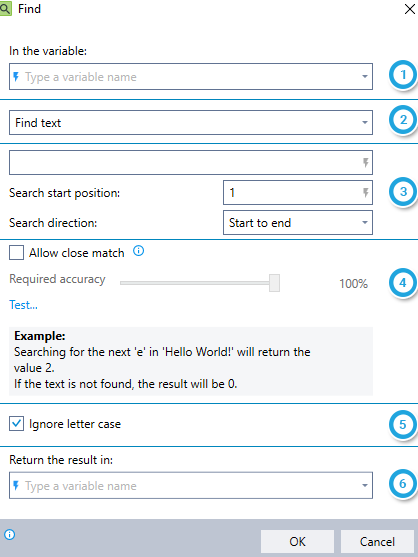Image resolution: width=418 pixels, height=557 pixels.
Task: Click the lightning icon in 'Return the result in'
Action: coord(16,485)
